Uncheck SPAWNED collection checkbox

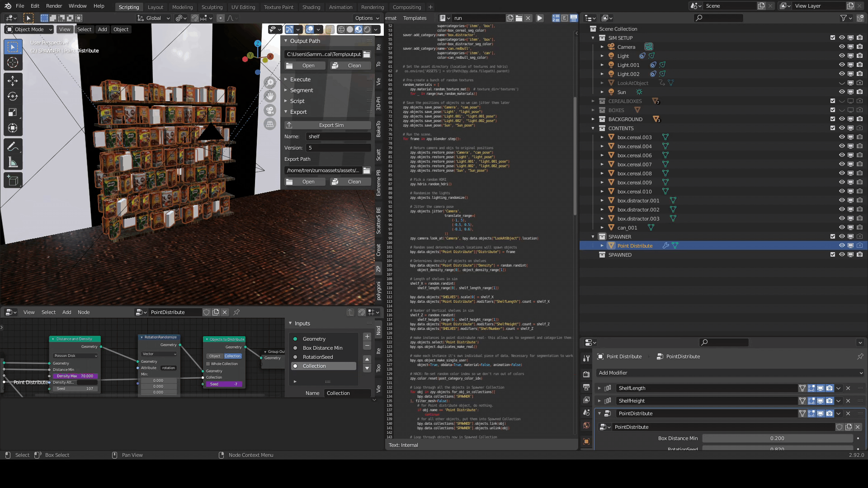click(x=833, y=255)
